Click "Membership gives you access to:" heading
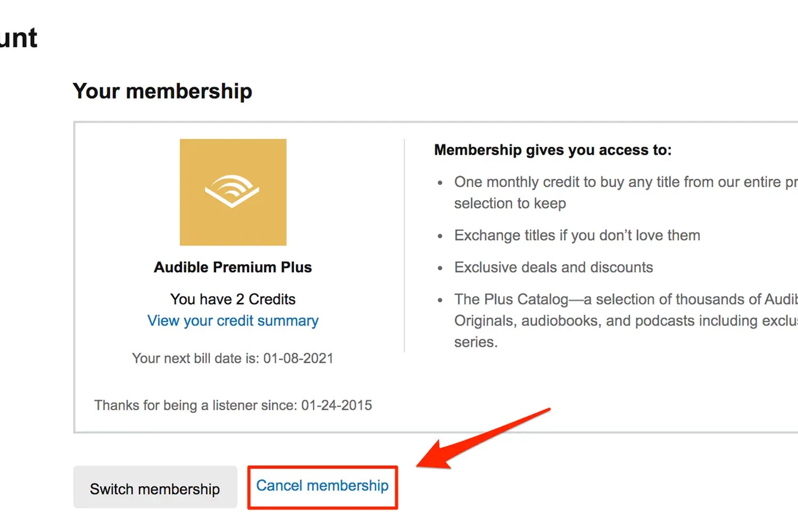This screenshot has width=798, height=532. click(553, 150)
